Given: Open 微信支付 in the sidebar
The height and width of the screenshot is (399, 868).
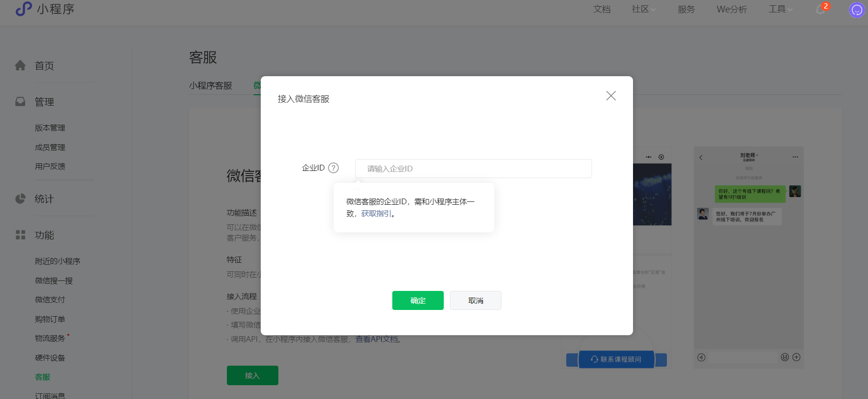Looking at the screenshot, I should (x=50, y=299).
